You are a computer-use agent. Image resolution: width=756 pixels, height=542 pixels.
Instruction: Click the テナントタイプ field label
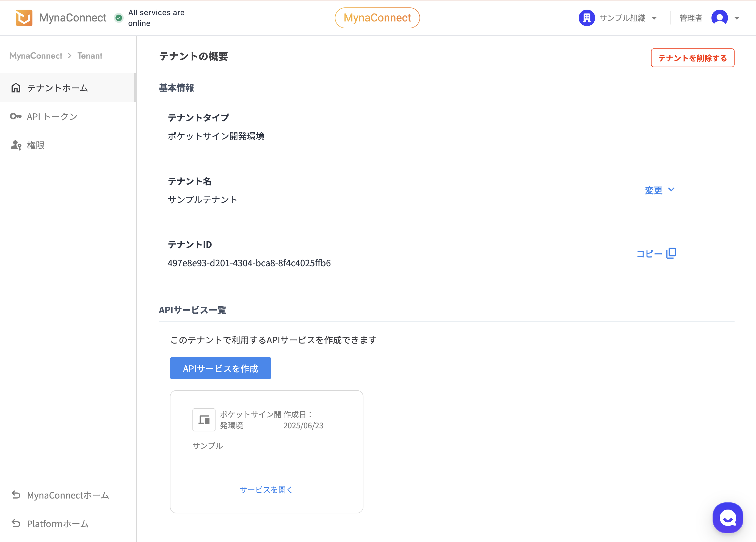[x=198, y=117]
